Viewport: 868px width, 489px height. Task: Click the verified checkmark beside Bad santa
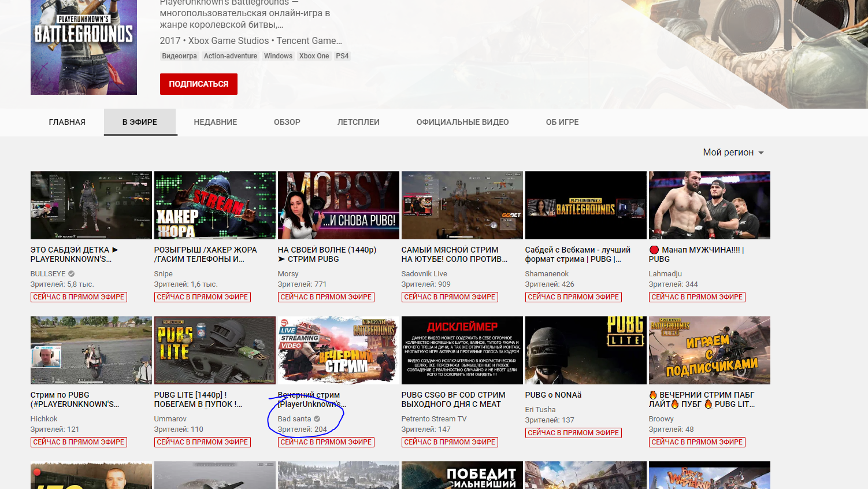tap(317, 419)
